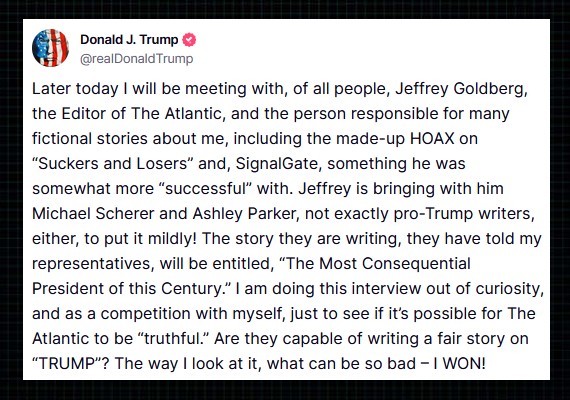Click the name Michael Scherer
This screenshot has width=570, height=400.
coord(93,214)
